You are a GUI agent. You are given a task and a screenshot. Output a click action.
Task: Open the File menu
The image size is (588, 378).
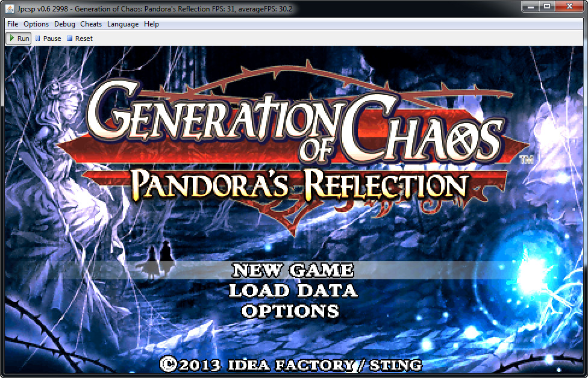pos(13,24)
